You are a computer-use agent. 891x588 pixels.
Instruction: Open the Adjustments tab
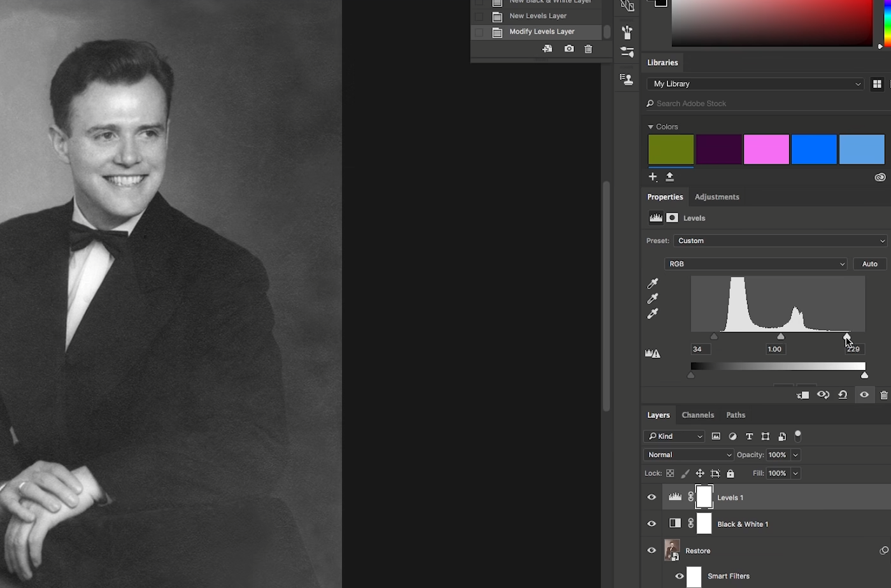[716, 197]
